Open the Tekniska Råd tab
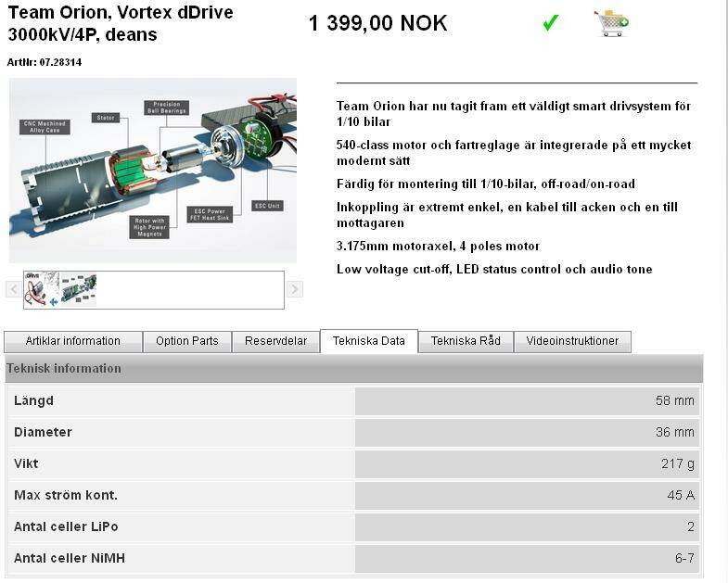728x583 pixels. click(x=466, y=342)
